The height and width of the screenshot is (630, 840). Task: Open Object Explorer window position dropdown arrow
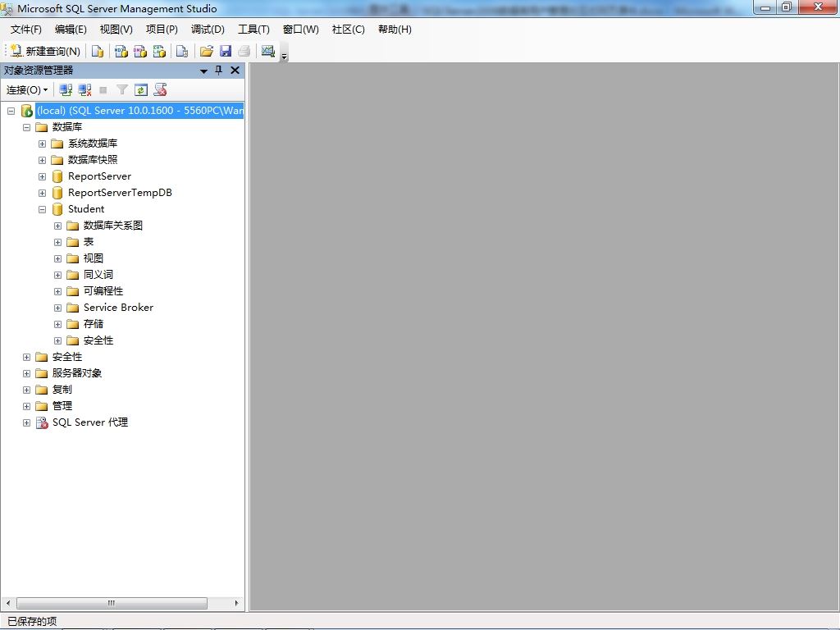pyautogui.click(x=203, y=71)
